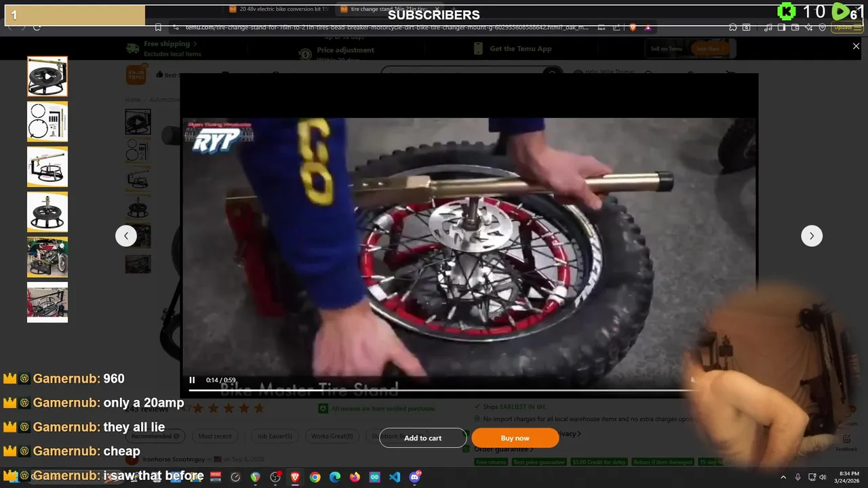Switch to the electric bike conversion kit tab
The height and width of the screenshot is (488, 868).
click(279, 9)
